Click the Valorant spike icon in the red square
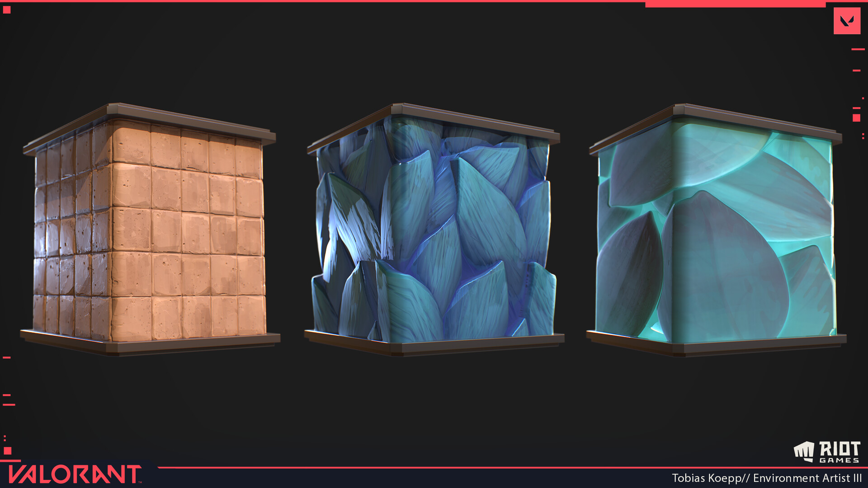 point(846,21)
